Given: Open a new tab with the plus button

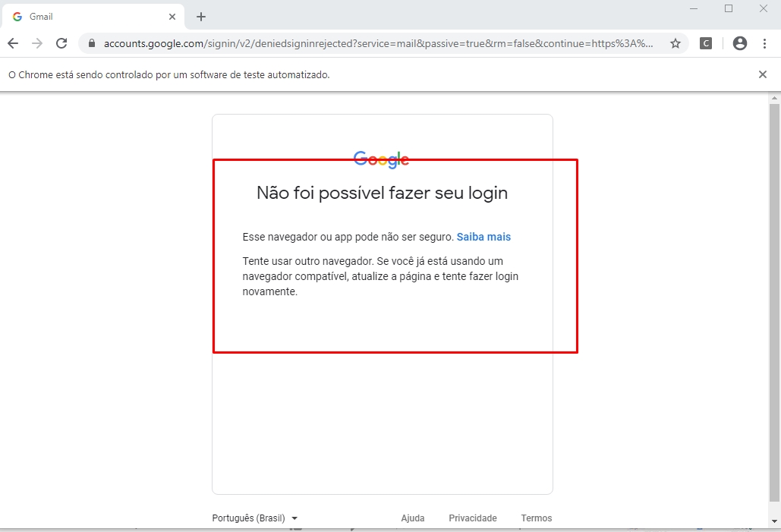Looking at the screenshot, I should tap(200, 17).
